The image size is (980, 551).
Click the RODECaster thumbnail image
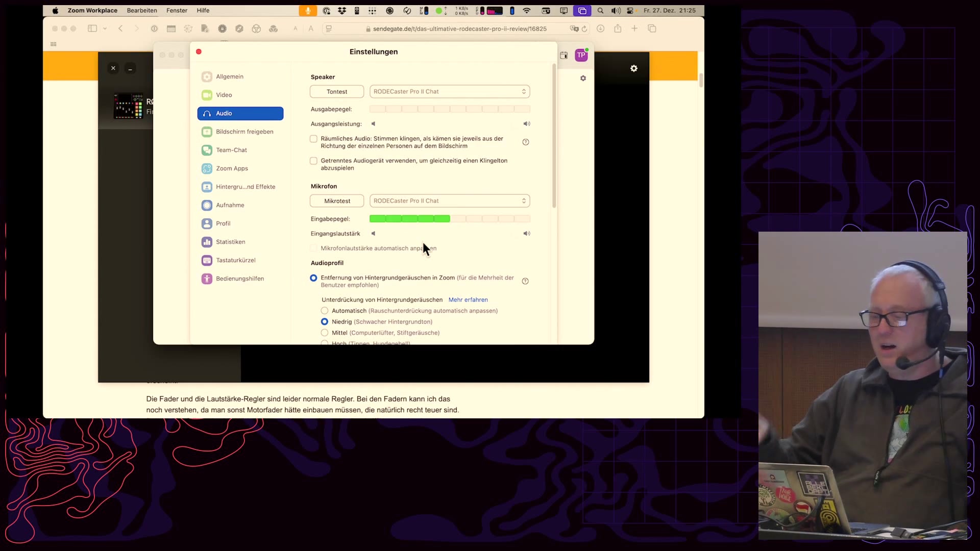[128, 106]
